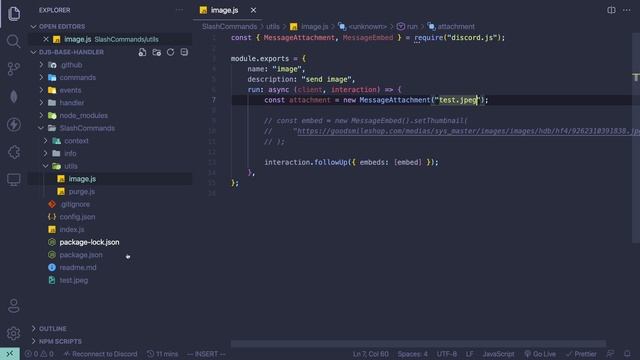Expand the handler folder

pos(71,103)
